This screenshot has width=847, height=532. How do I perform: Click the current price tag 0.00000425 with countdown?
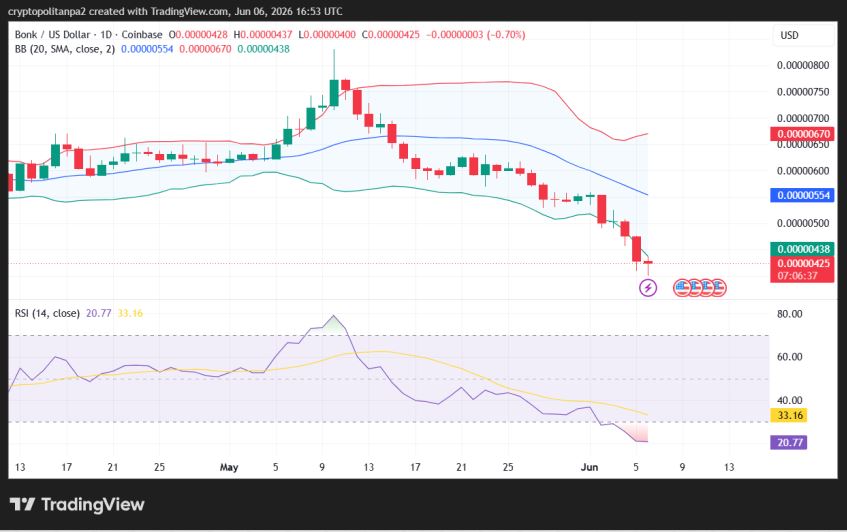[803, 270]
